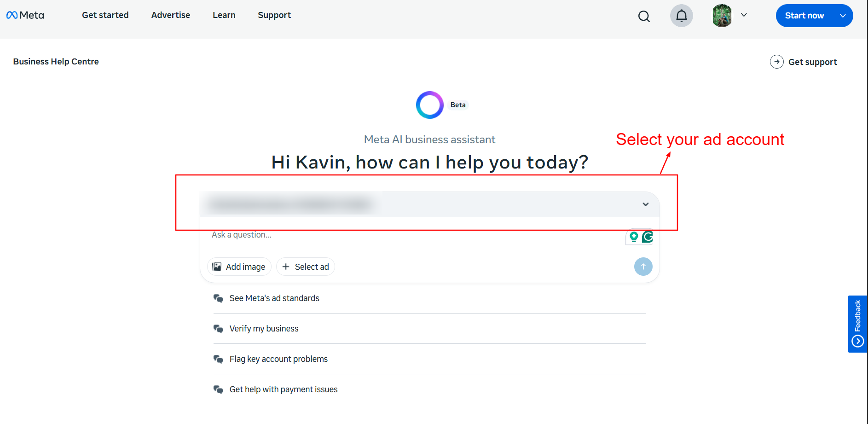Click the notifications bell icon
The width and height of the screenshot is (868, 424).
(682, 15)
